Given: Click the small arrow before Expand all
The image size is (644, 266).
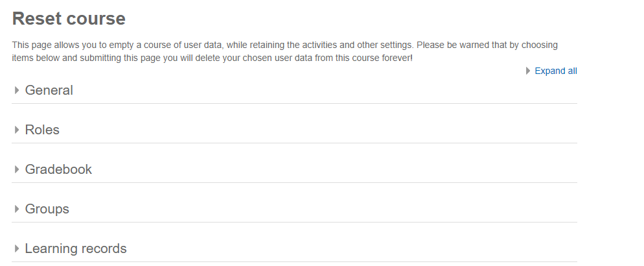Looking at the screenshot, I should click(x=528, y=71).
